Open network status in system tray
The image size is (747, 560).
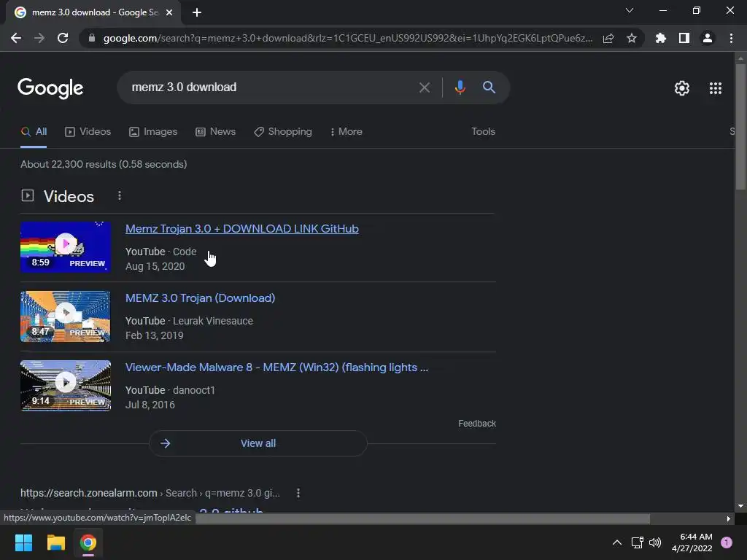pos(637,542)
